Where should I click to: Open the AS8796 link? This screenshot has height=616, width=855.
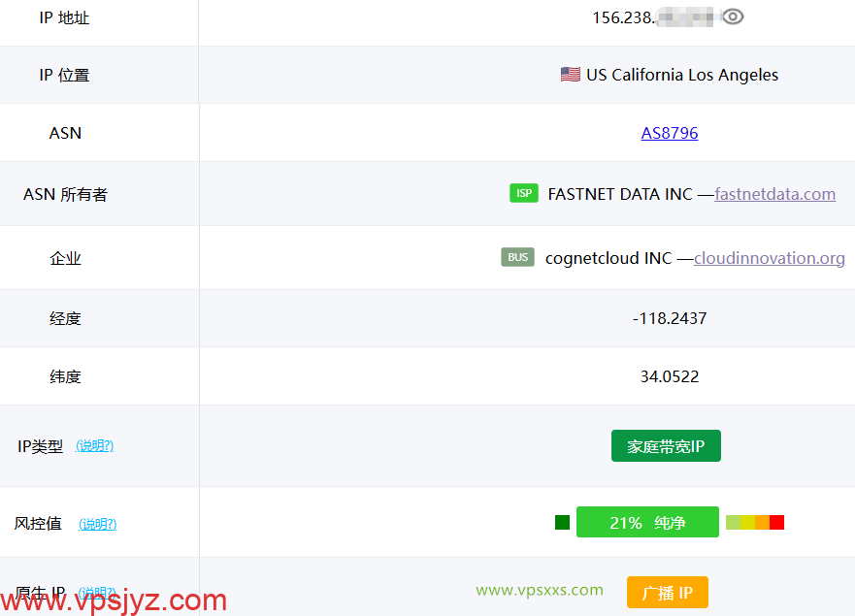[x=669, y=133]
